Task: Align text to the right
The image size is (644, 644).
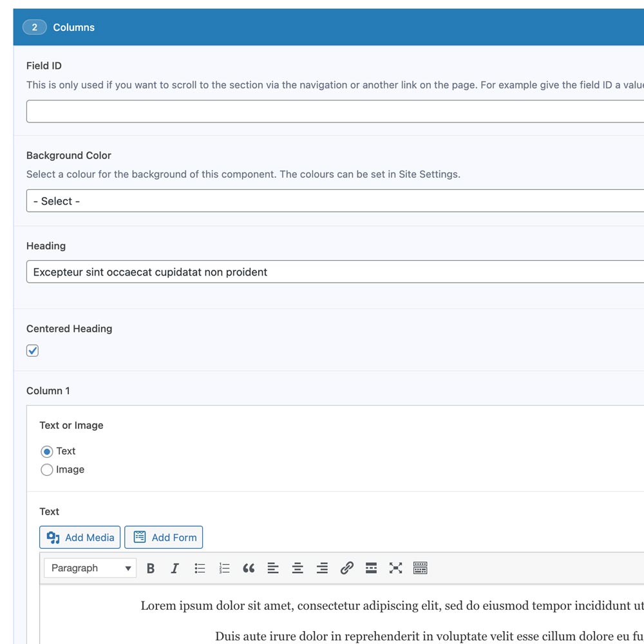Action: point(322,568)
